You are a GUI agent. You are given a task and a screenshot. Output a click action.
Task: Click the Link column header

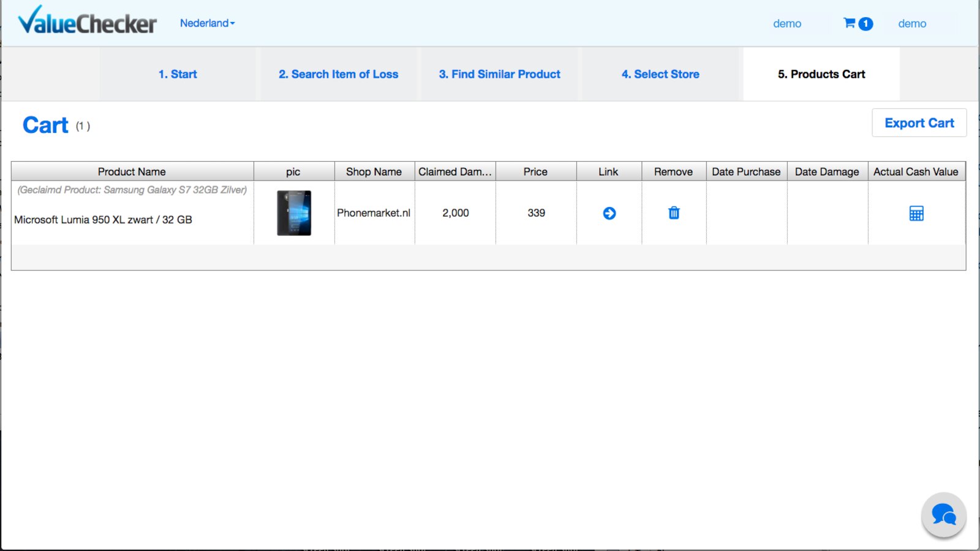pyautogui.click(x=609, y=171)
